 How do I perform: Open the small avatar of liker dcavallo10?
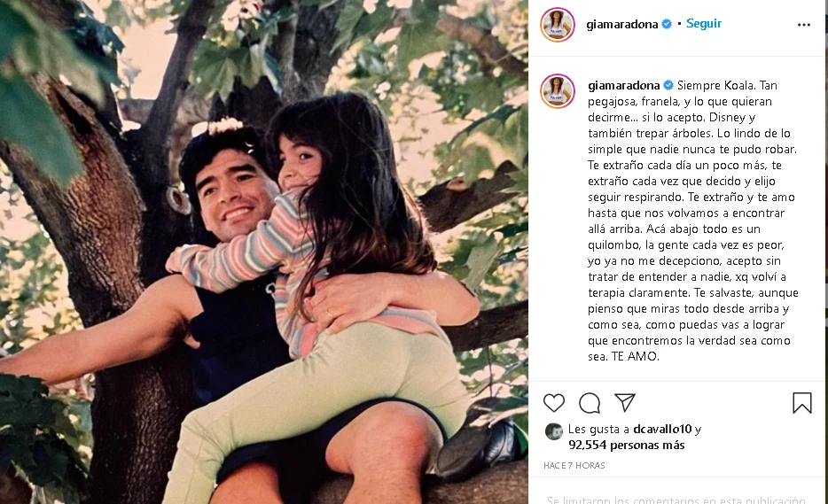tap(553, 431)
